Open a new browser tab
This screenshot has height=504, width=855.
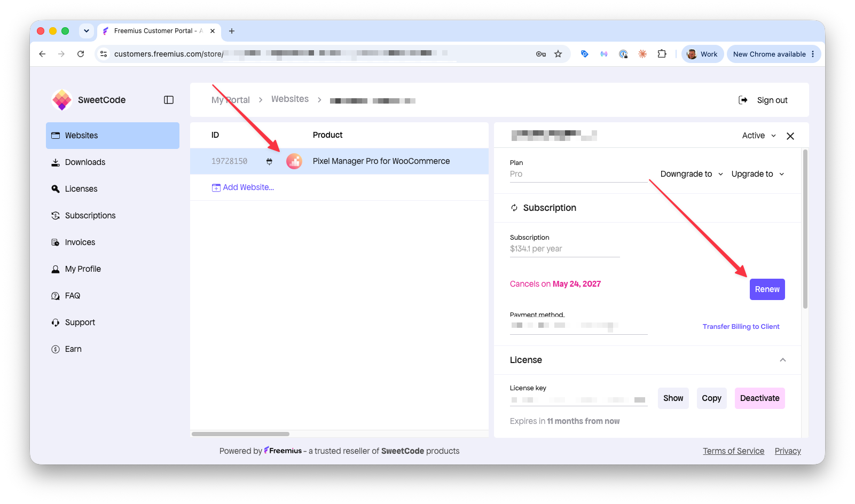(232, 31)
